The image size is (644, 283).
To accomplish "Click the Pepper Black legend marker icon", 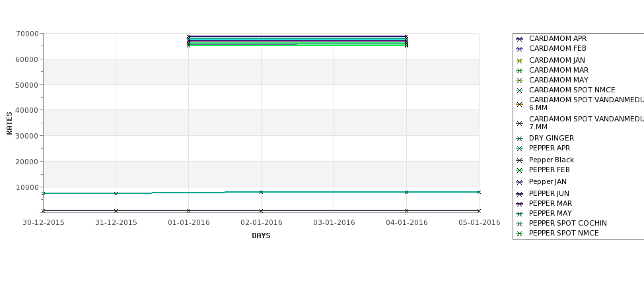I will pyautogui.click(x=519, y=160).
